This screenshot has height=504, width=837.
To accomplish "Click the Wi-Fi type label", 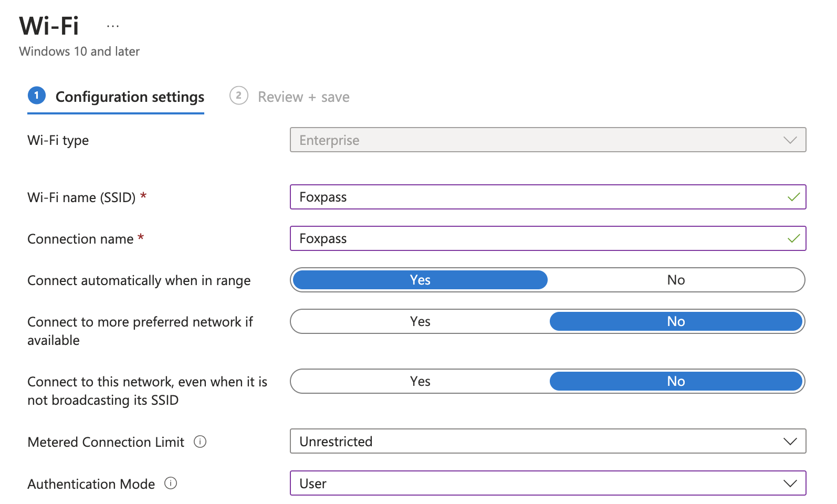I will click(x=58, y=140).
